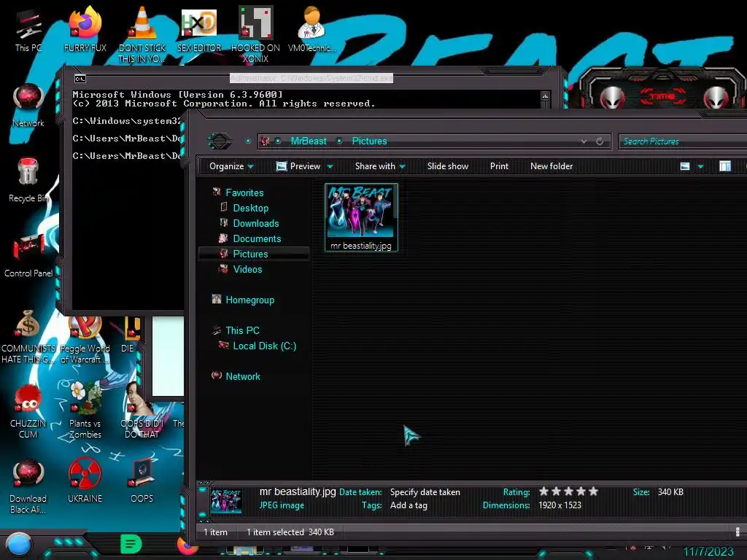Open the Preview dropdown arrow

click(330, 167)
